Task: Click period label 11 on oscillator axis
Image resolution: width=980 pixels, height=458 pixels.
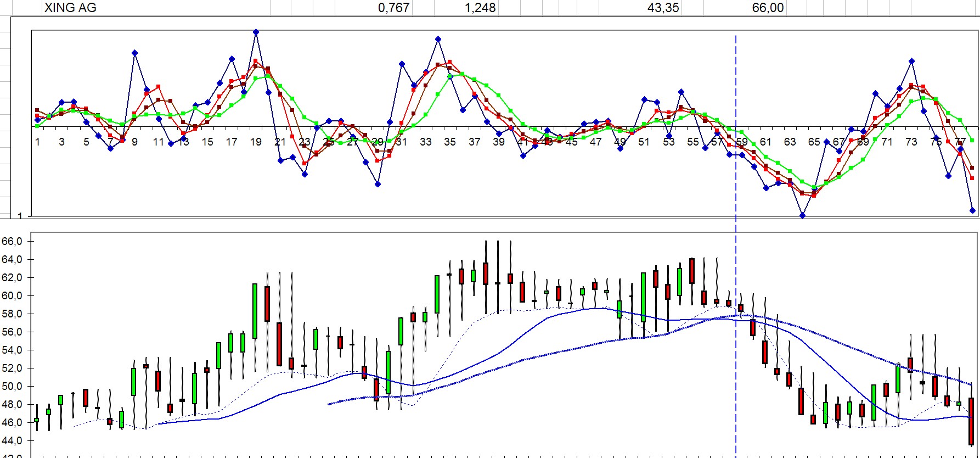Action: pos(159,142)
